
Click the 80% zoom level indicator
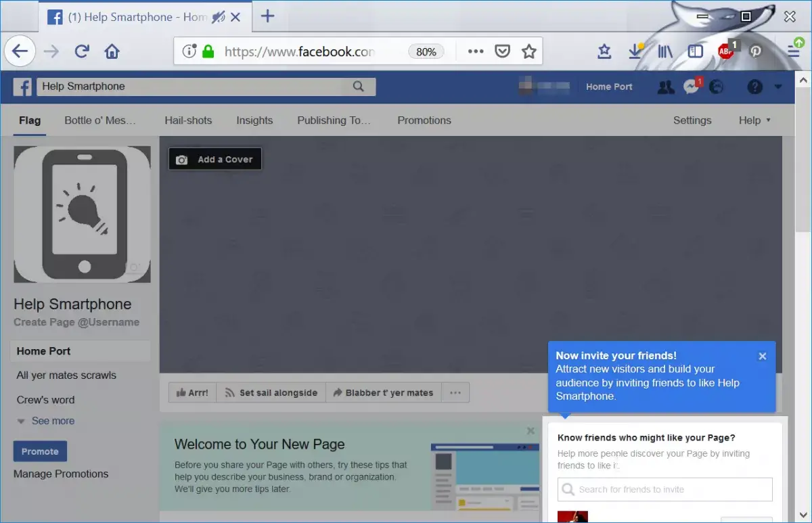[426, 51]
